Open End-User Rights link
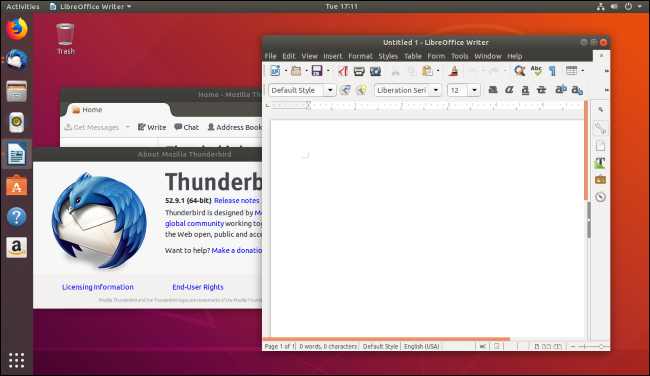 (x=198, y=287)
